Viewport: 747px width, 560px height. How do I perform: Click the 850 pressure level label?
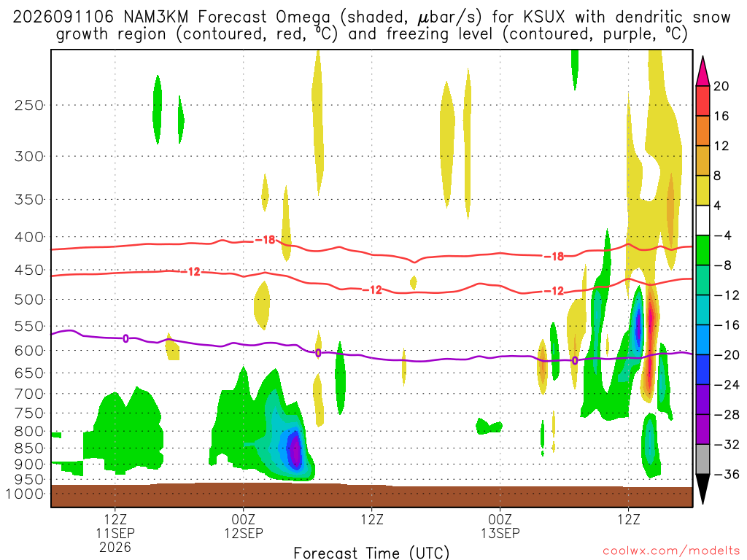(x=29, y=448)
